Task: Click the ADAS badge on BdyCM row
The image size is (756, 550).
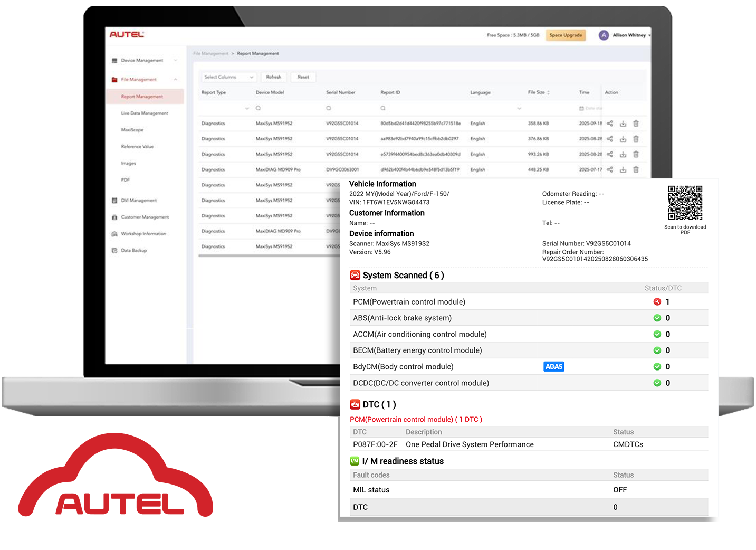Action: coord(554,366)
